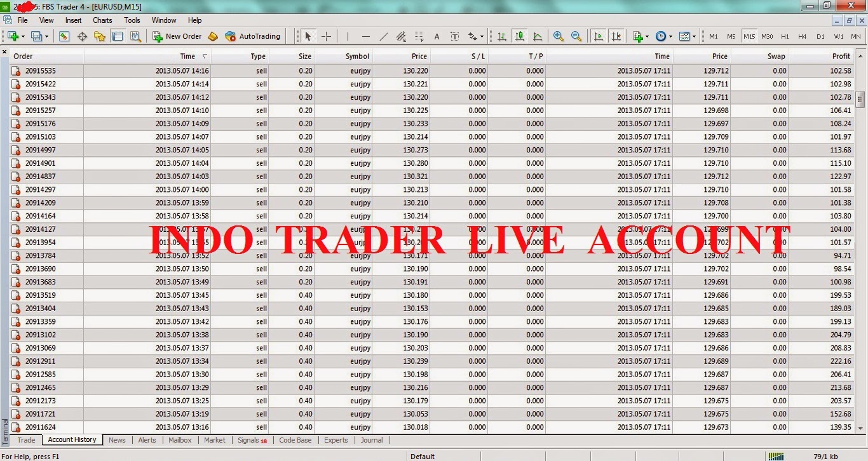Switch to Bar Chart view
This screenshot has height=461, width=868.
click(x=502, y=36)
